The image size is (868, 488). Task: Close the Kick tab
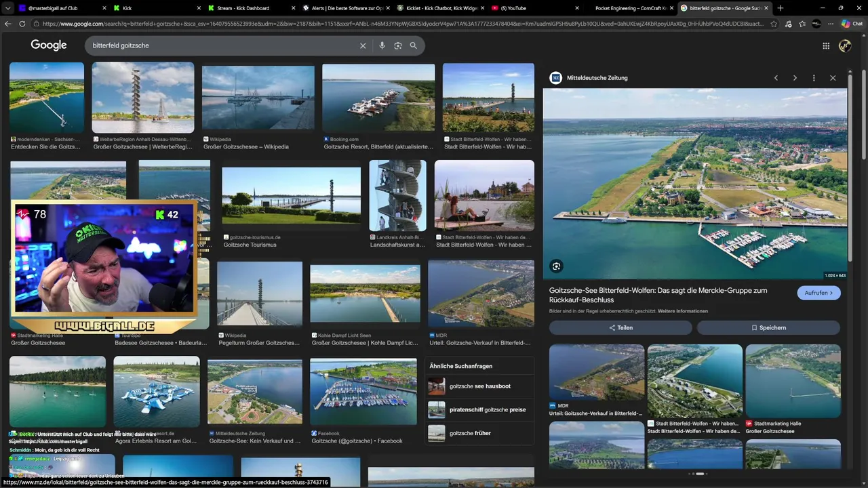(199, 8)
